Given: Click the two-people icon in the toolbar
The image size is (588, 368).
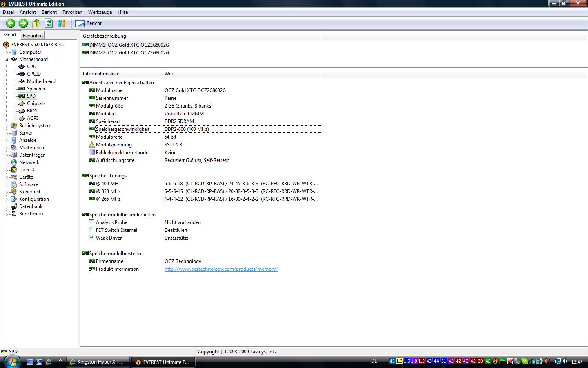Looking at the screenshot, I should (62, 23).
